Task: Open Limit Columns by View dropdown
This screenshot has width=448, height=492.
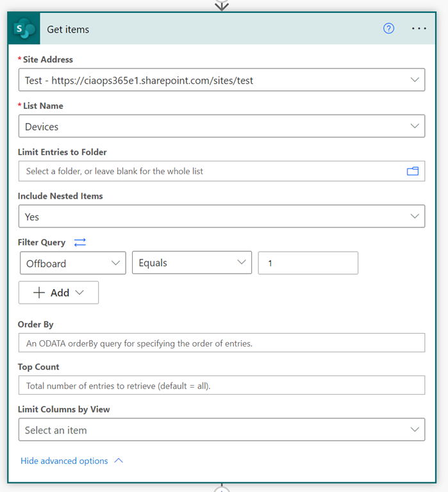Action: click(414, 430)
